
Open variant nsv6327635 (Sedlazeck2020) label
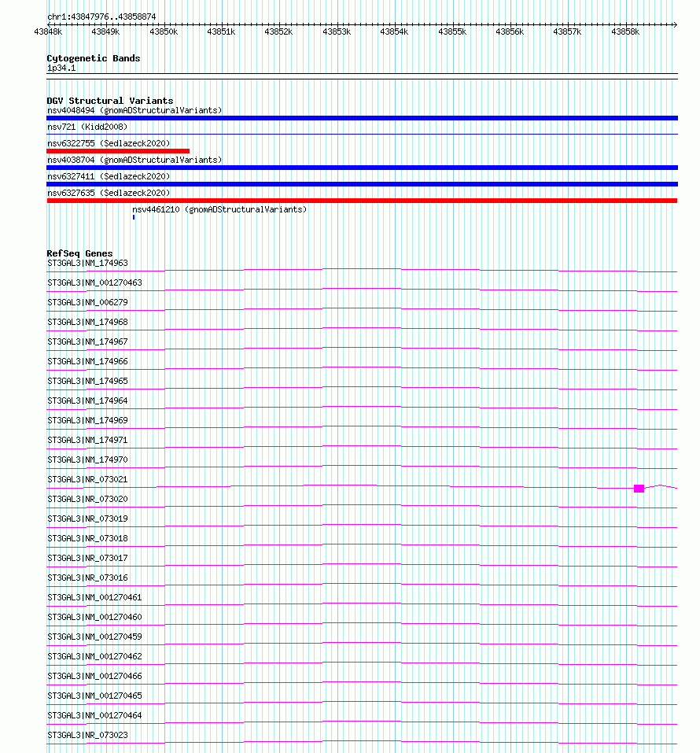tap(109, 193)
